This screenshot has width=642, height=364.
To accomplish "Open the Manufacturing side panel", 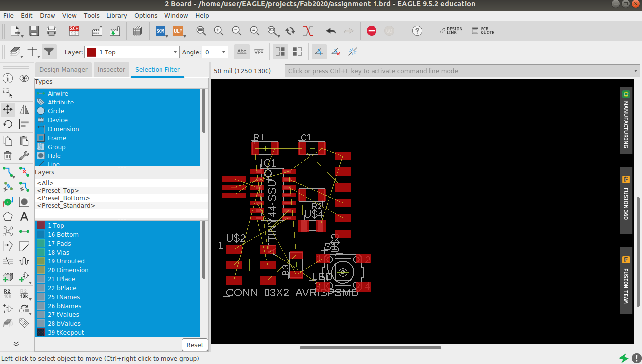I will [x=626, y=120].
